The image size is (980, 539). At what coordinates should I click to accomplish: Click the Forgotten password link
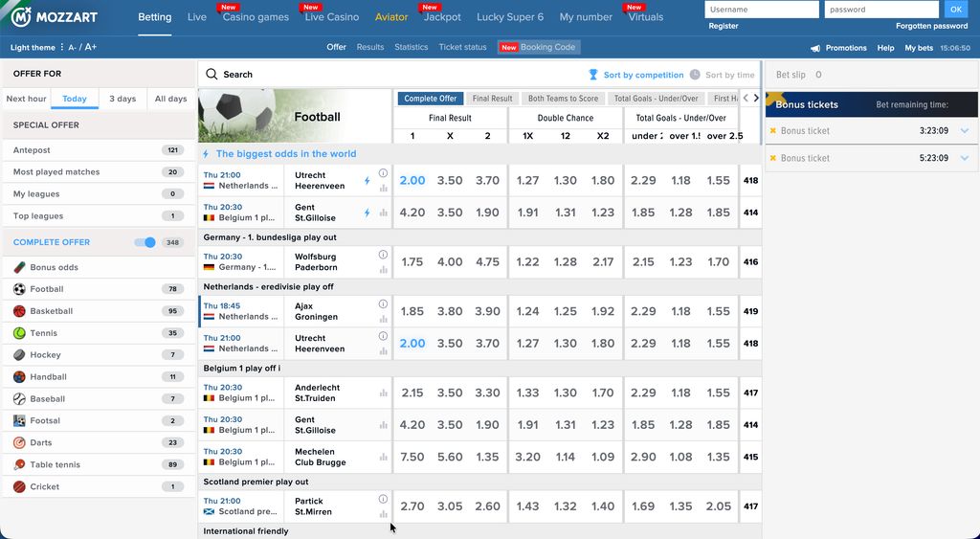point(931,26)
